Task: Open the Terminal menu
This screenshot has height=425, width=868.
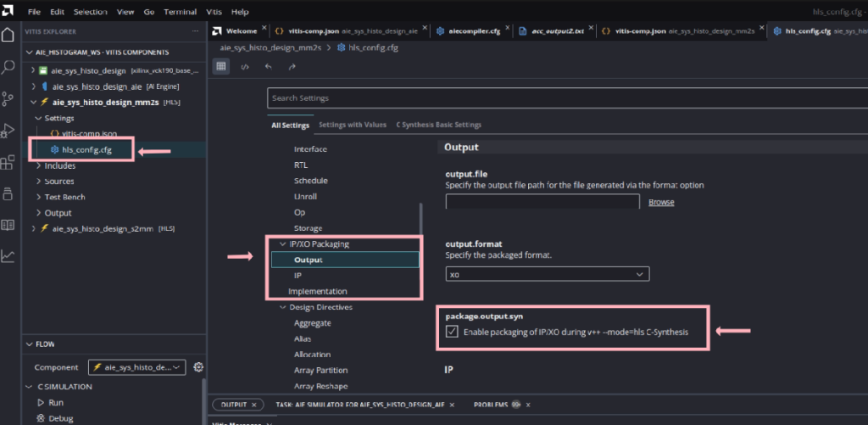Action: tap(180, 12)
